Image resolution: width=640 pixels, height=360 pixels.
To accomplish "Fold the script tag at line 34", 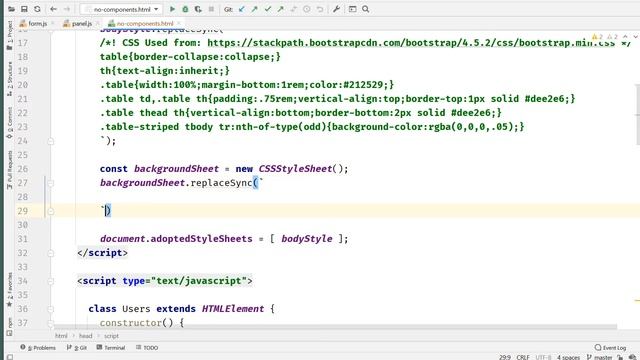I will coord(51,281).
